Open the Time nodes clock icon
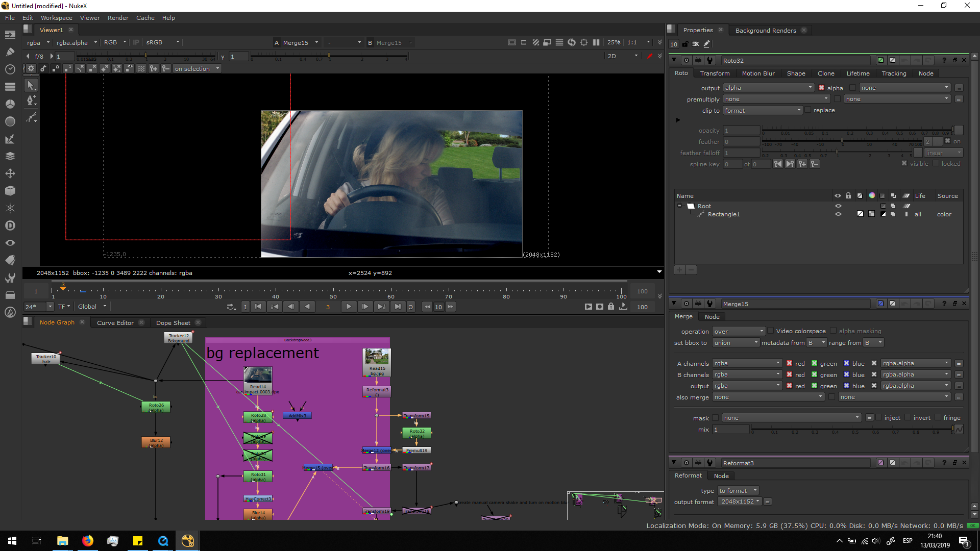Viewport: 980px width, 551px height. tap(10, 69)
